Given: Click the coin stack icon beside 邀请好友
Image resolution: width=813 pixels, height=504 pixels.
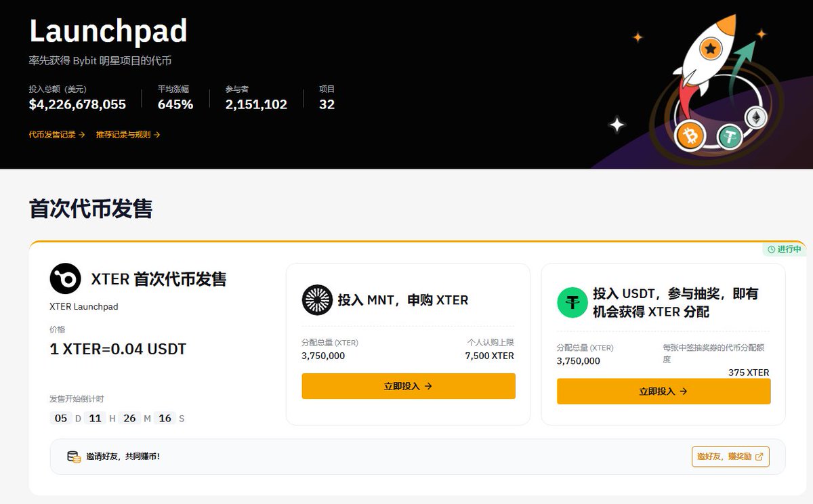Looking at the screenshot, I should coord(74,457).
